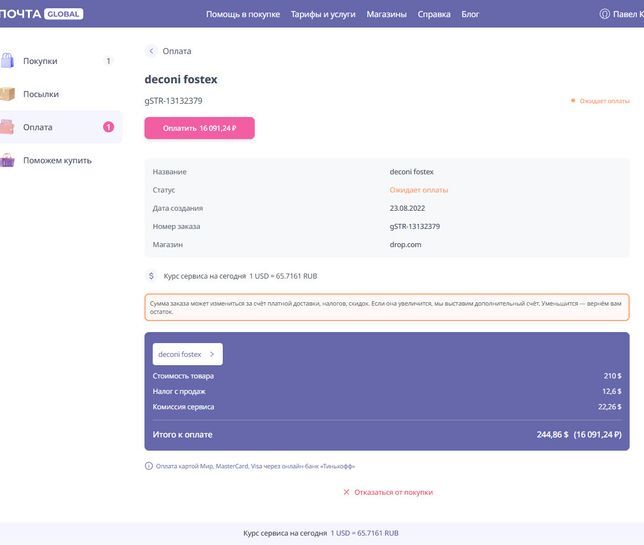Select Посылки in the sidebar
This screenshot has height=545, width=644.
41,94
